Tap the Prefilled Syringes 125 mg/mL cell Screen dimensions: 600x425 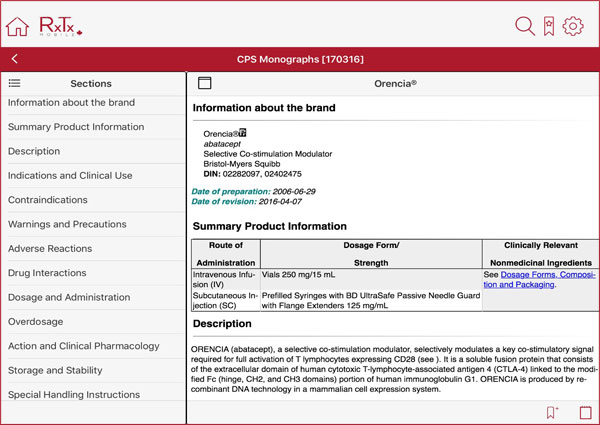click(x=371, y=300)
